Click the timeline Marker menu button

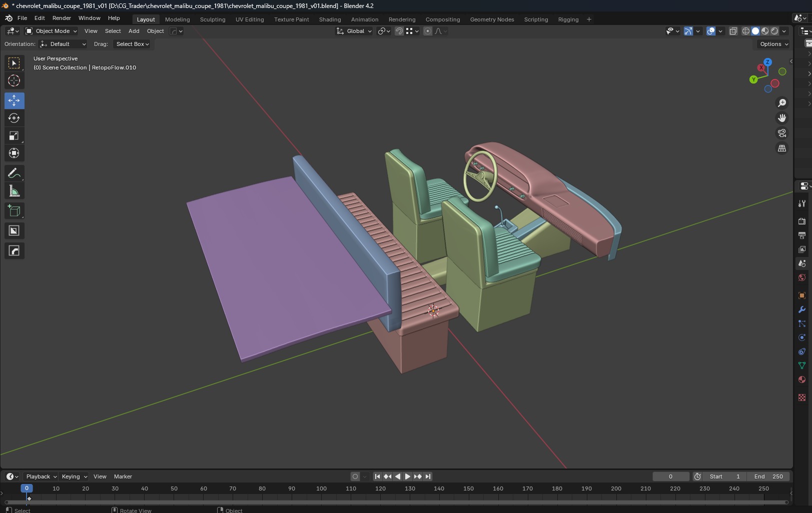[x=123, y=476]
